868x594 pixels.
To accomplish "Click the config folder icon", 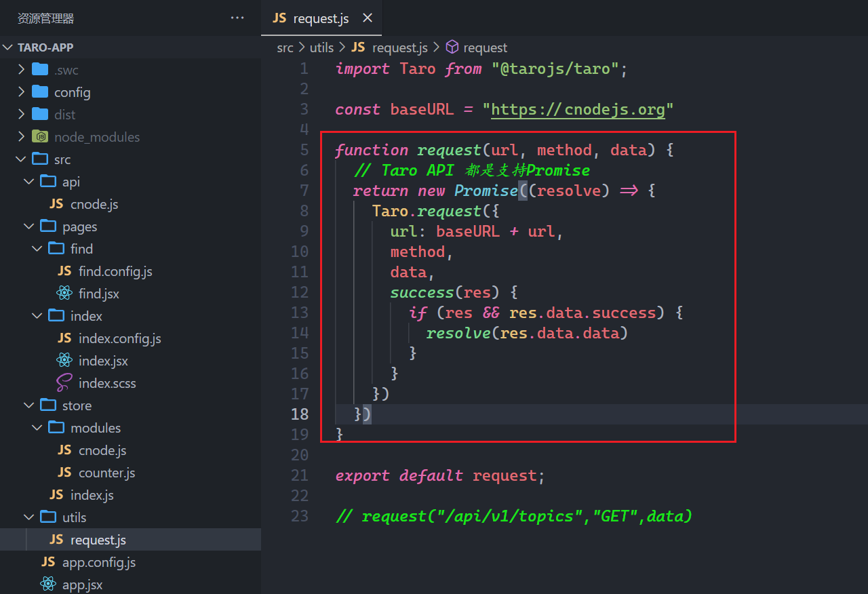I will click(40, 92).
